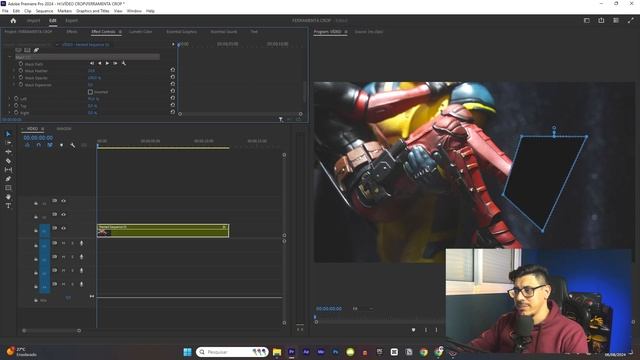Switch to the Essential Graphics tab
This screenshot has width=640, height=360.
click(182, 32)
